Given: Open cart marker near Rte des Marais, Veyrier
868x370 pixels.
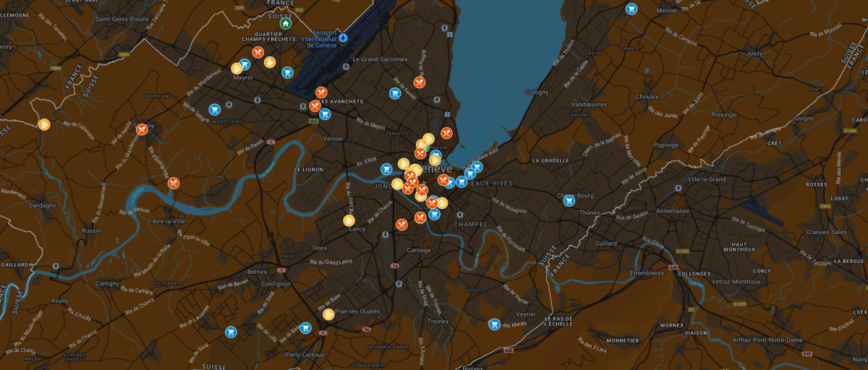Looking at the screenshot, I should (x=495, y=324).
